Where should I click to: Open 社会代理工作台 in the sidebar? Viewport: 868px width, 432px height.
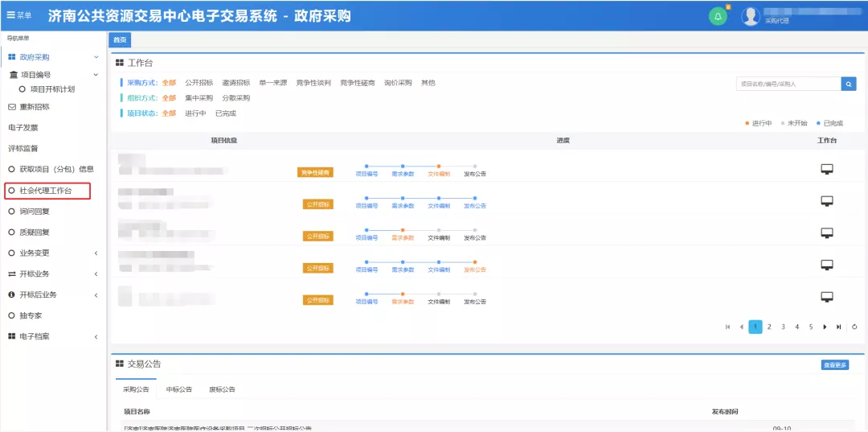46,191
